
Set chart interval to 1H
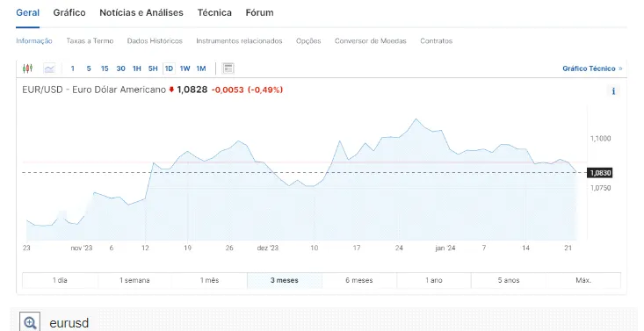(x=137, y=68)
